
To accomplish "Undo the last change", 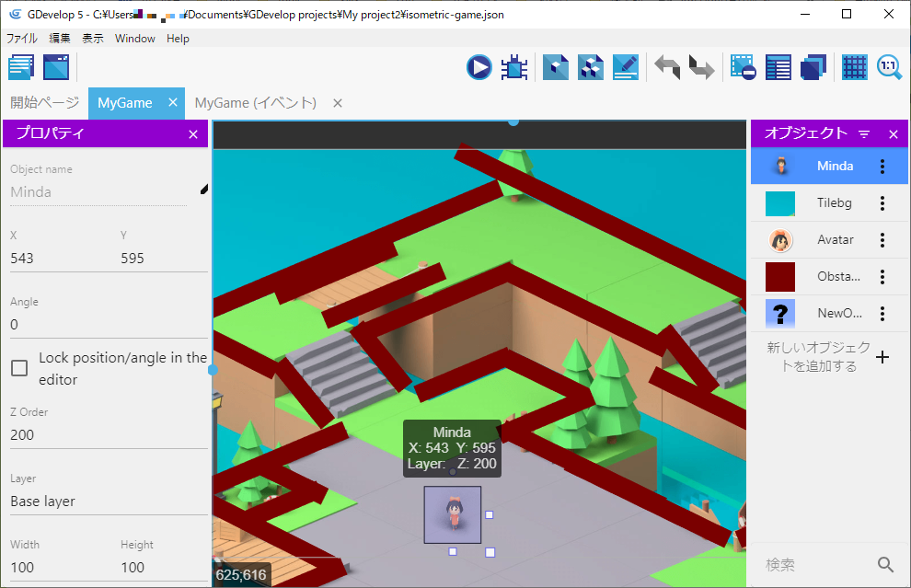I will click(x=665, y=66).
